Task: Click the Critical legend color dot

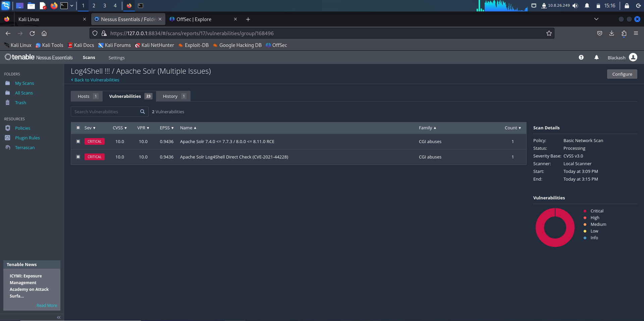Action: pyautogui.click(x=585, y=211)
